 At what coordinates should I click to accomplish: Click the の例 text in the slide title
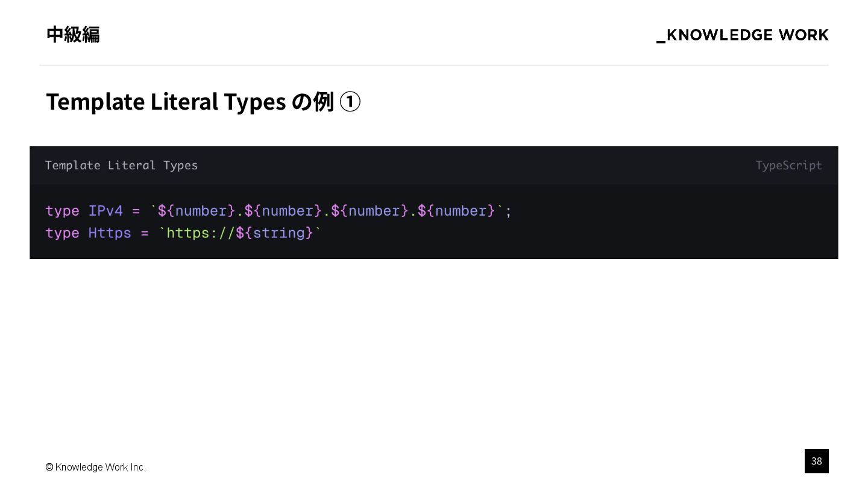tap(312, 102)
